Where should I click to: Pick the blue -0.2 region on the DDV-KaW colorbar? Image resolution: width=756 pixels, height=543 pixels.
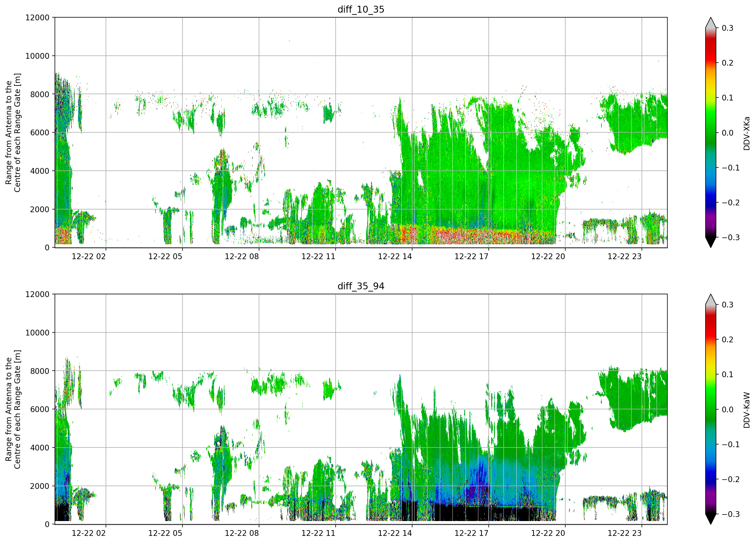tap(710, 479)
